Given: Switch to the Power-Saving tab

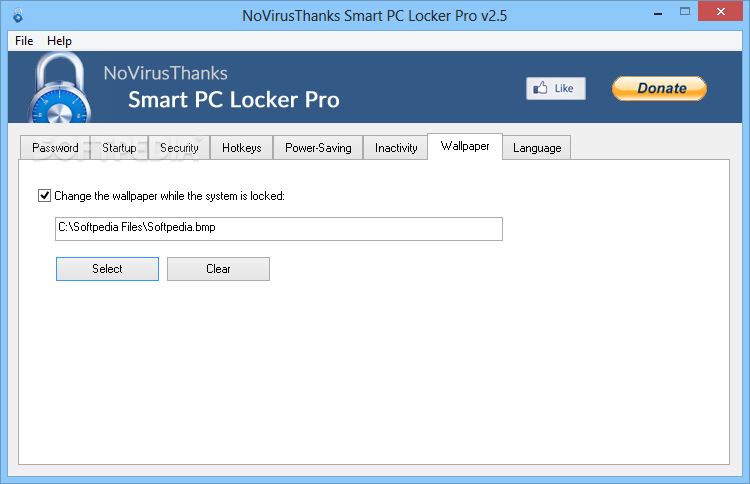Looking at the screenshot, I should pos(318,148).
